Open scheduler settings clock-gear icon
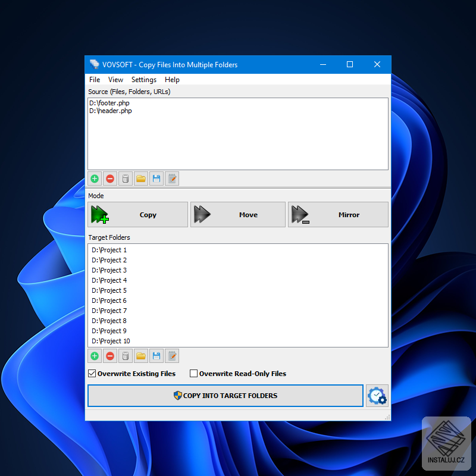The width and height of the screenshot is (476, 476). coord(377,396)
